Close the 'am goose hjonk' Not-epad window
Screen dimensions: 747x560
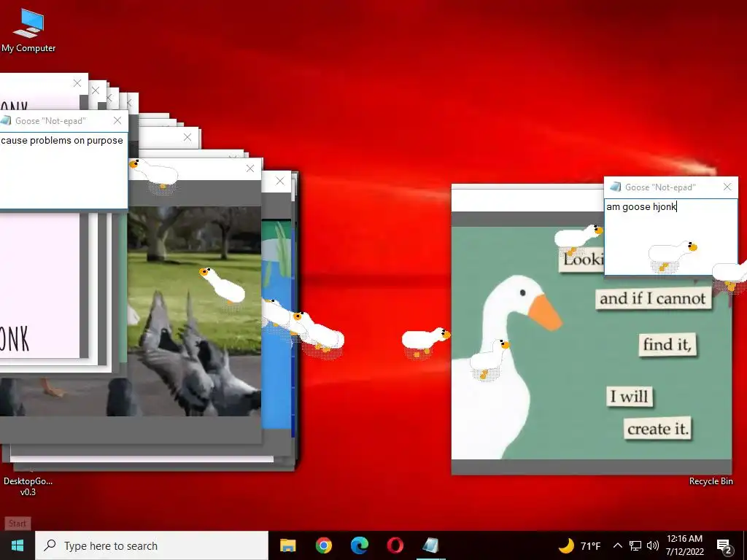point(727,187)
